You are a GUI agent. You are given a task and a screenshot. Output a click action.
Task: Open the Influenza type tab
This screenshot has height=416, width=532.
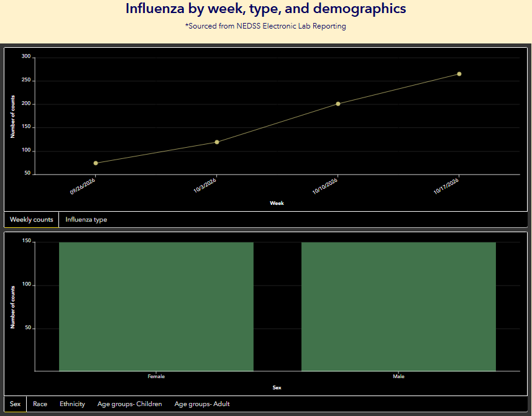86,219
